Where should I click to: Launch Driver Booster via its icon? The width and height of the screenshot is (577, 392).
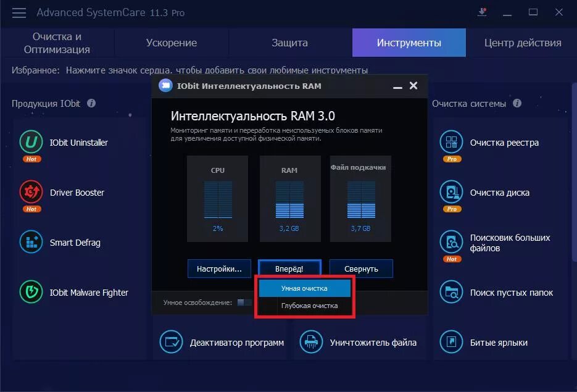coord(31,192)
